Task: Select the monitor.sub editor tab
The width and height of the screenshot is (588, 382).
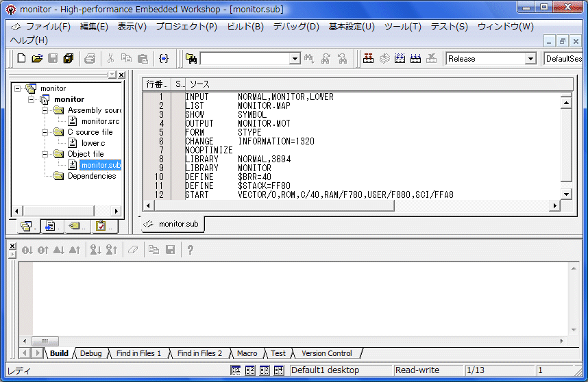Action: 173,224
